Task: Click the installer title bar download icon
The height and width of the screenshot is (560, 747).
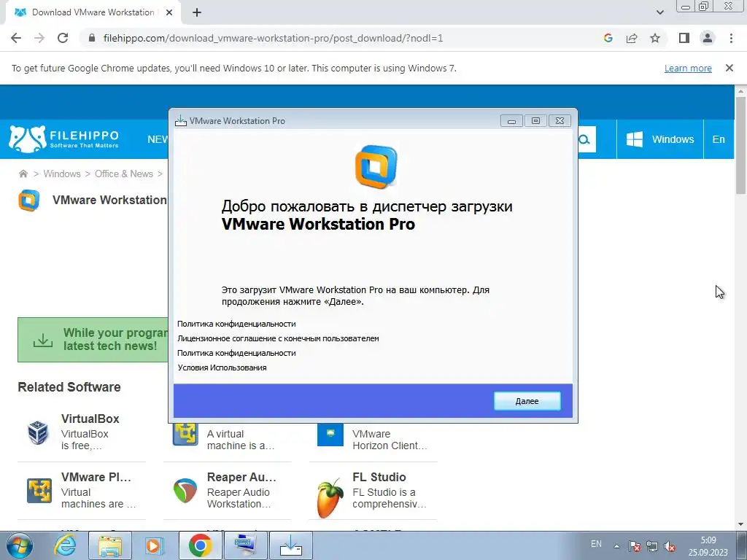Action: pyautogui.click(x=181, y=121)
